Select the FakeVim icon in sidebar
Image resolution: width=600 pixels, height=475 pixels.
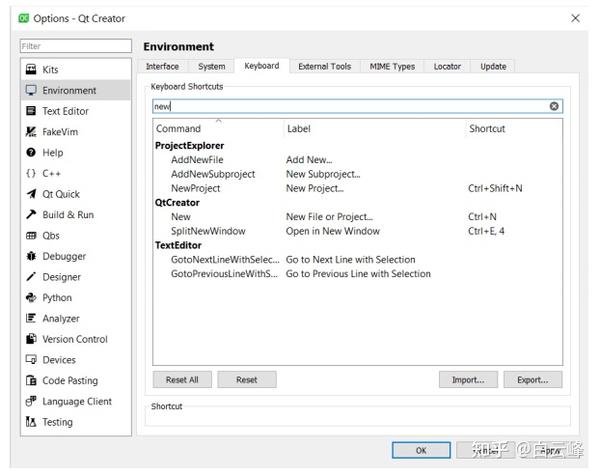click(x=31, y=132)
